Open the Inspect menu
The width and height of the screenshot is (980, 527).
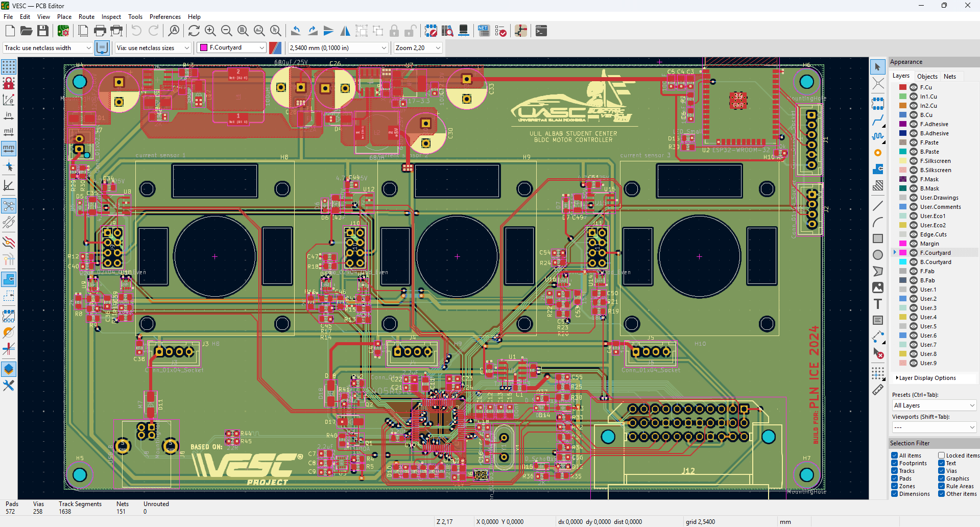111,17
